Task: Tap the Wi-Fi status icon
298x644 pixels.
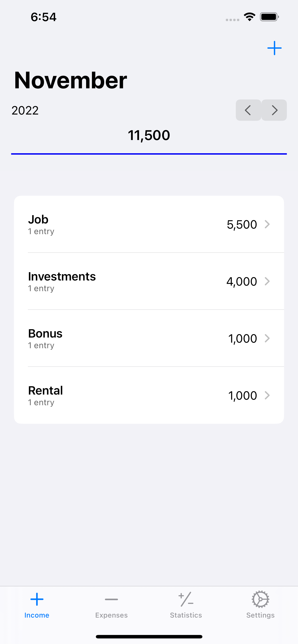Action: (249, 17)
